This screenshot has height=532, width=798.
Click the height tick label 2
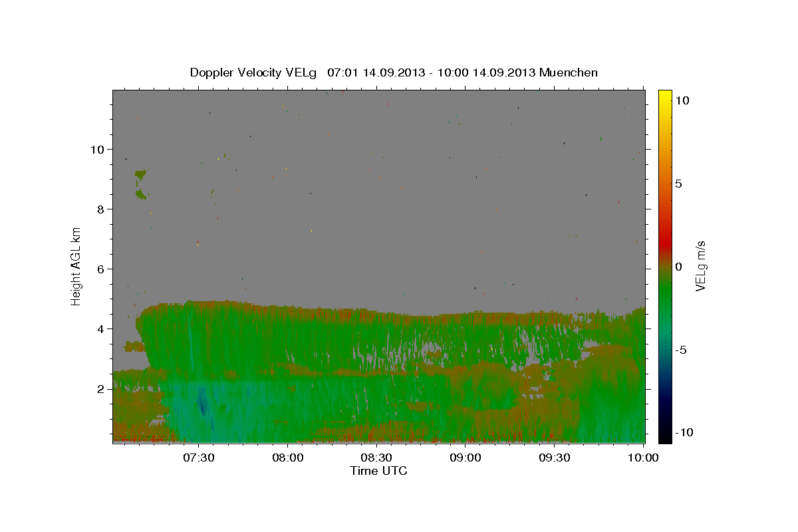(101, 389)
